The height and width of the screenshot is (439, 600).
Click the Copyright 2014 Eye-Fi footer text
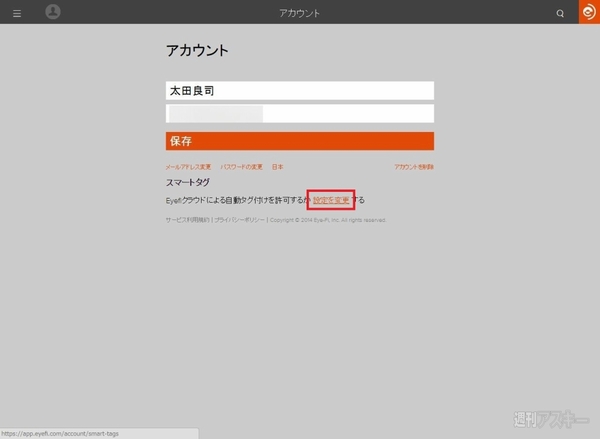pyautogui.click(x=328, y=220)
